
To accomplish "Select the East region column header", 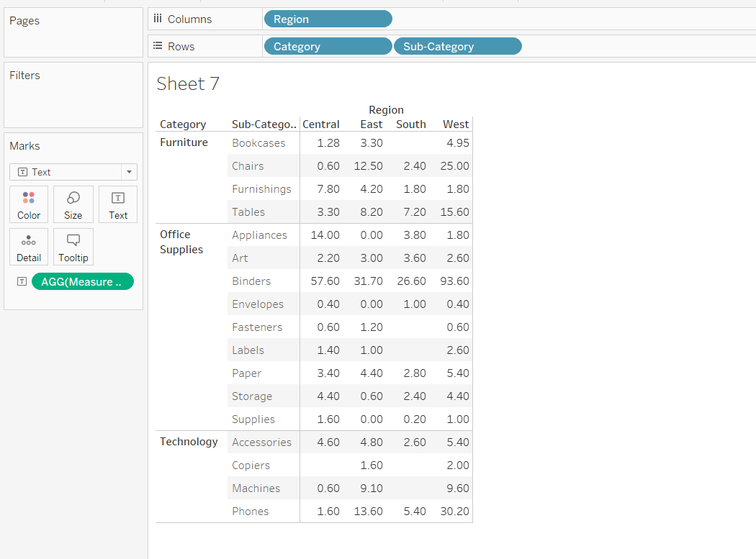I will coord(372,124).
